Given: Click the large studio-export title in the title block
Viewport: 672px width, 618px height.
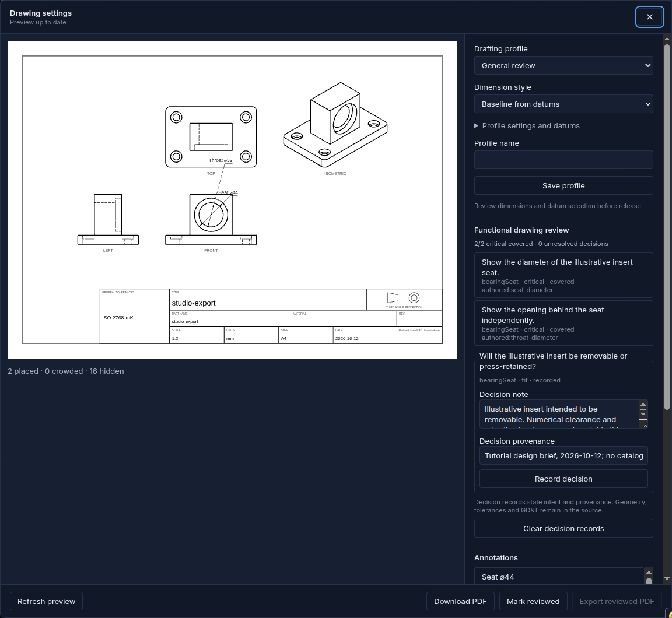Looking at the screenshot, I should coord(194,303).
